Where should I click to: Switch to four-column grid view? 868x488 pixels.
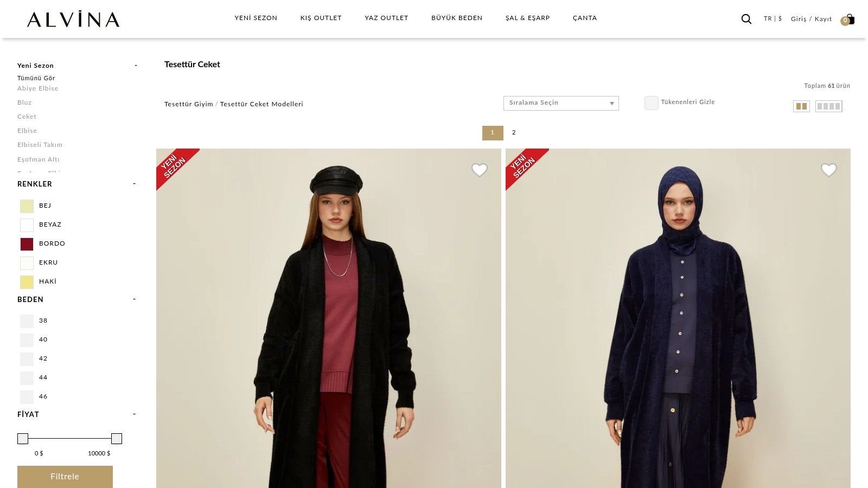828,106
